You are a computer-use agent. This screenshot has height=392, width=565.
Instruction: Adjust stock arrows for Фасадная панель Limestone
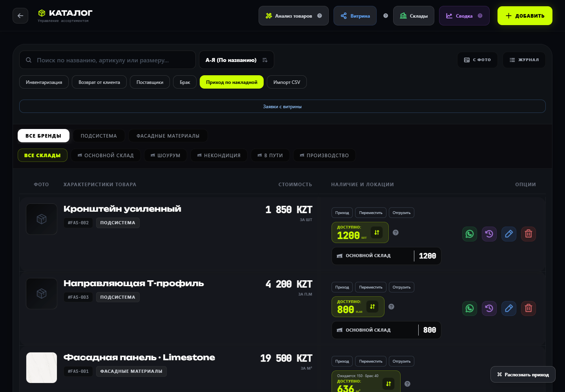pos(388,384)
